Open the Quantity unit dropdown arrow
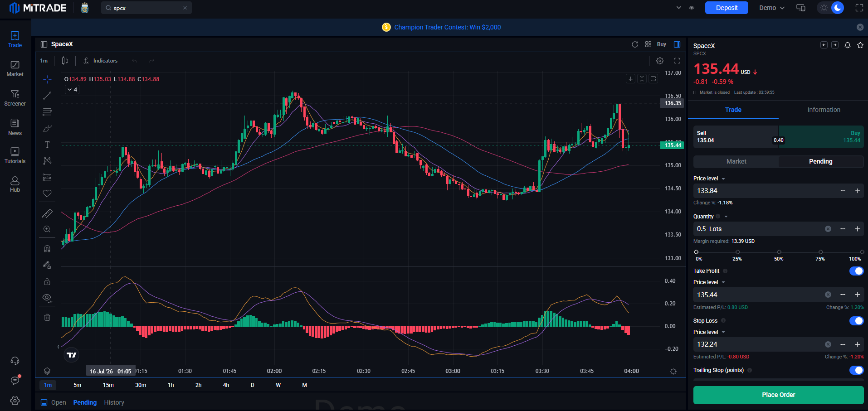Screen dimensions: 868x411 pyautogui.click(x=726, y=217)
